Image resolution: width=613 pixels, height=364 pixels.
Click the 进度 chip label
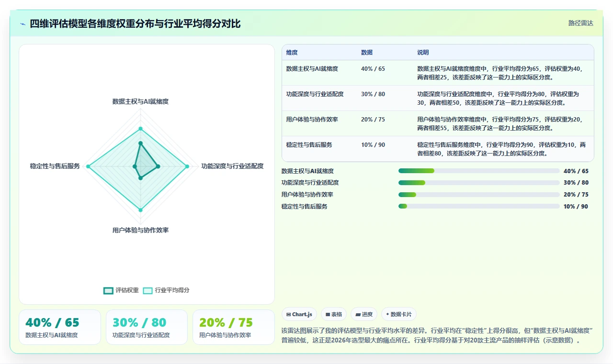[x=367, y=314]
